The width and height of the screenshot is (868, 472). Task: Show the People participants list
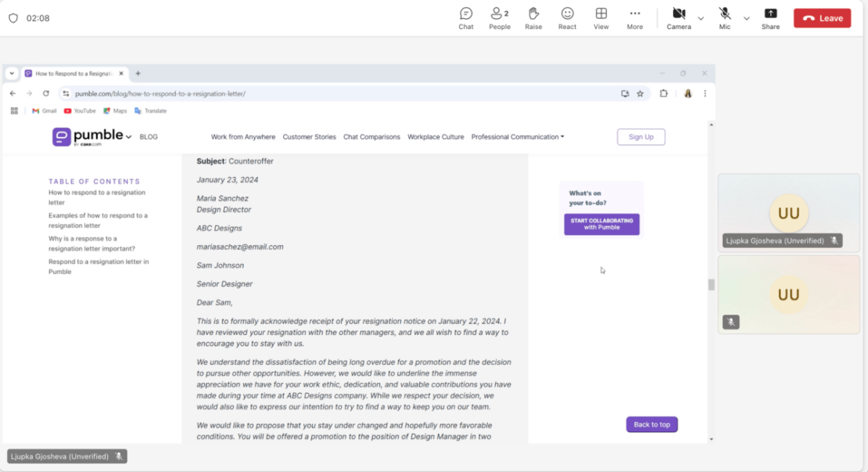pos(499,18)
